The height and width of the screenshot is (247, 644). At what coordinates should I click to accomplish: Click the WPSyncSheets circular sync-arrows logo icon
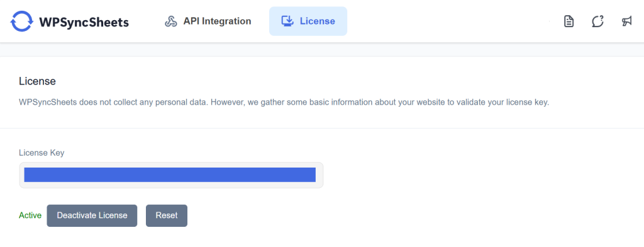click(21, 21)
